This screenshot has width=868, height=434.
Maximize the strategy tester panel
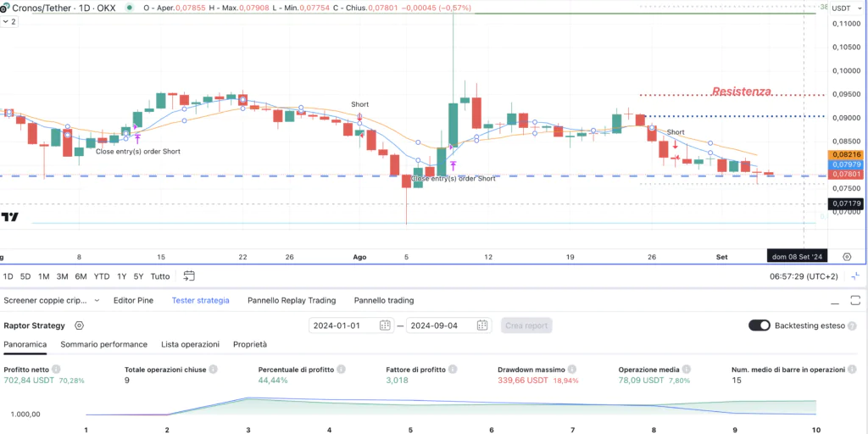[855, 301]
